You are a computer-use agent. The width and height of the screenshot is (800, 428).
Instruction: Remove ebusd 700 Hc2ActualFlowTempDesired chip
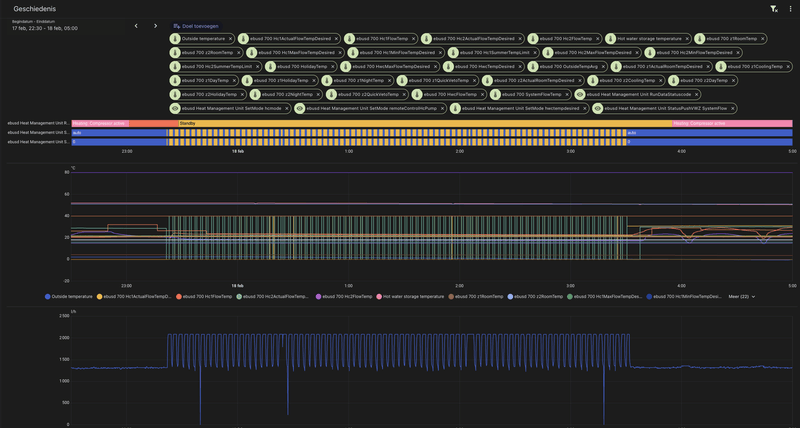520,39
